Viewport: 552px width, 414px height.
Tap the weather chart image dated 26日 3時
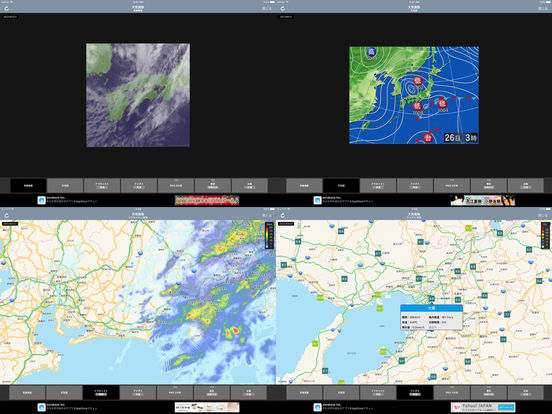point(414,95)
